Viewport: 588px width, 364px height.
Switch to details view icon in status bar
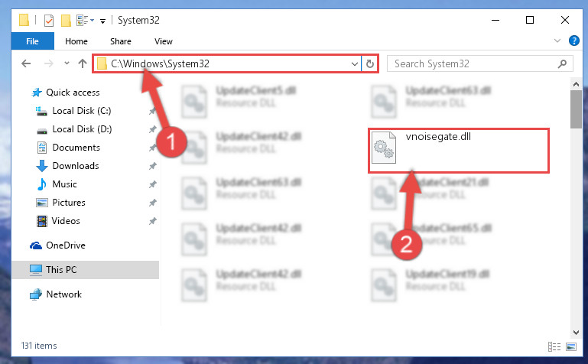[554, 346]
